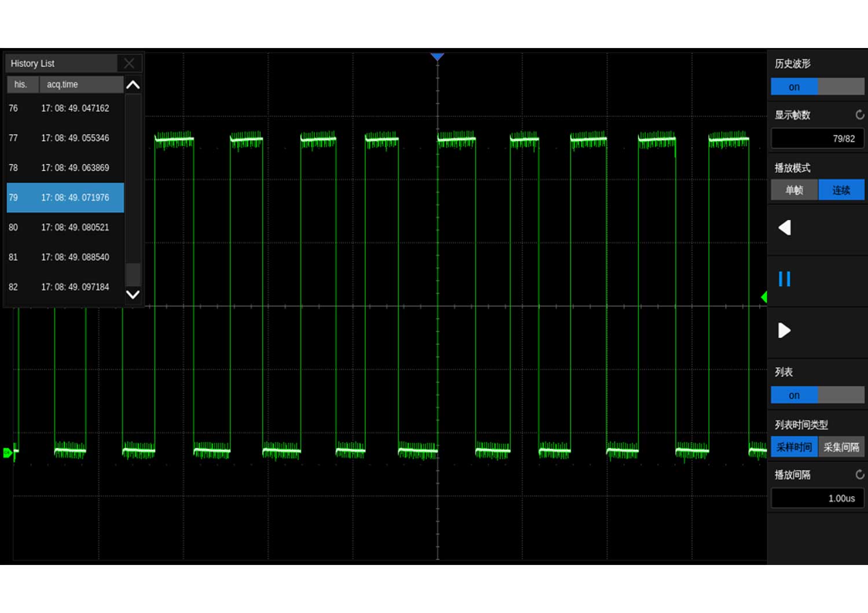Click the history list scrollbar thumb
Image resolution: width=868 pixels, height=613 pixels.
pyautogui.click(x=133, y=274)
